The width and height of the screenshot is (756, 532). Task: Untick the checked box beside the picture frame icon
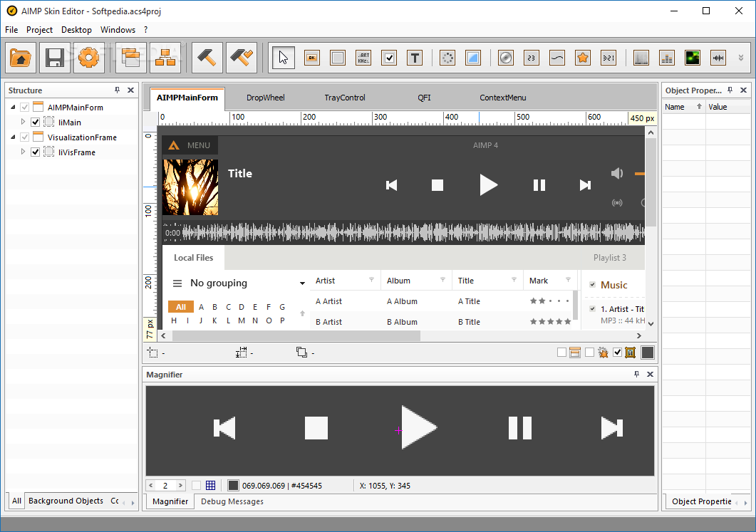(x=617, y=353)
